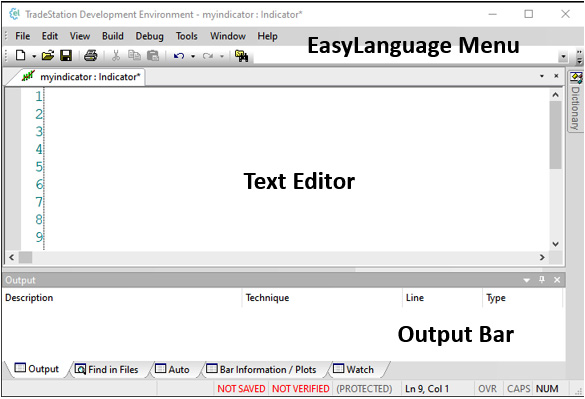This screenshot has height=399, width=585.
Task: Switch to the Bar Information / Plots tab
Action: click(x=261, y=370)
